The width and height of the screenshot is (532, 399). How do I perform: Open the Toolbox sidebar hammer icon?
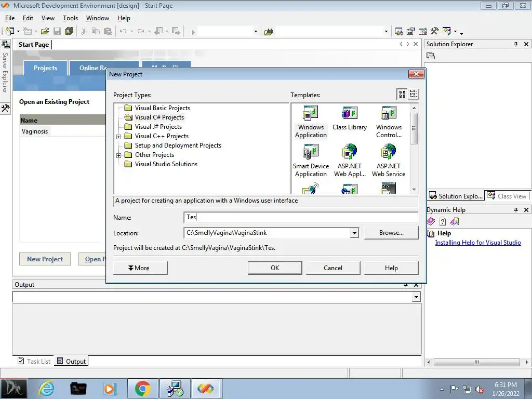5,108
